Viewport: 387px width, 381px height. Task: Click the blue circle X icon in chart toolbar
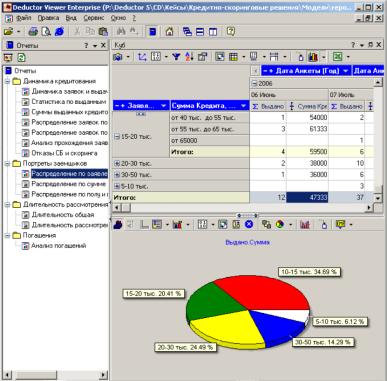pos(249,225)
